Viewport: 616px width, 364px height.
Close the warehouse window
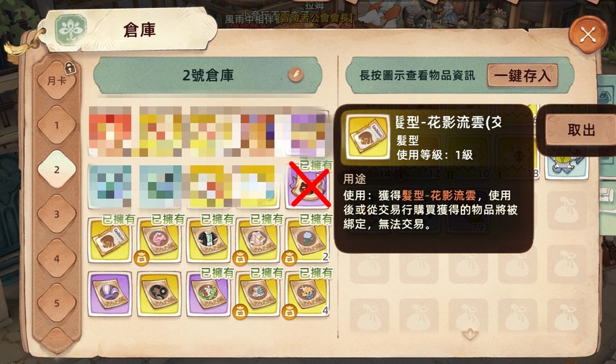click(588, 35)
